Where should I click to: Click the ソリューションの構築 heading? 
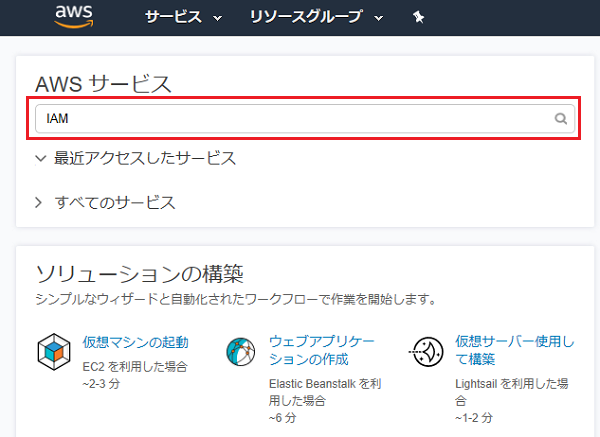tap(140, 274)
